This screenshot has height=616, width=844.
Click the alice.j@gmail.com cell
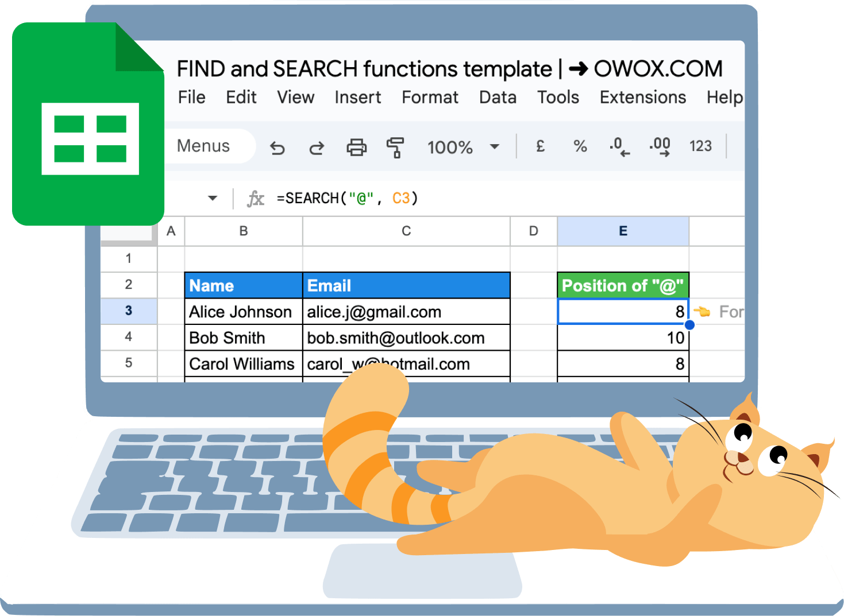406,312
